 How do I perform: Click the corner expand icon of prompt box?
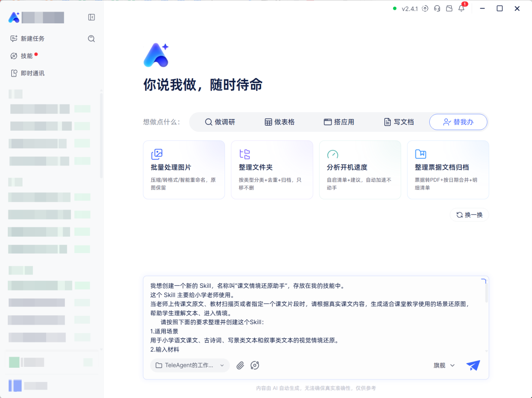484,282
